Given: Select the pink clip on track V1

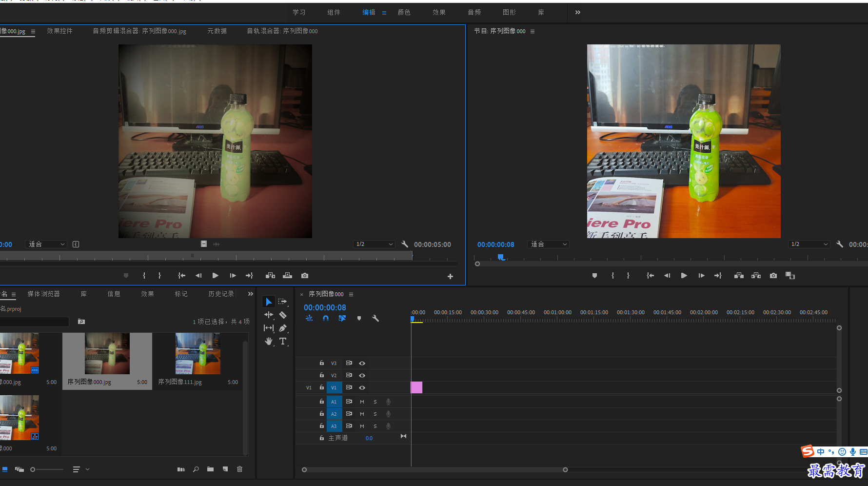Looking at the screenshot, I should coord(416,387).
